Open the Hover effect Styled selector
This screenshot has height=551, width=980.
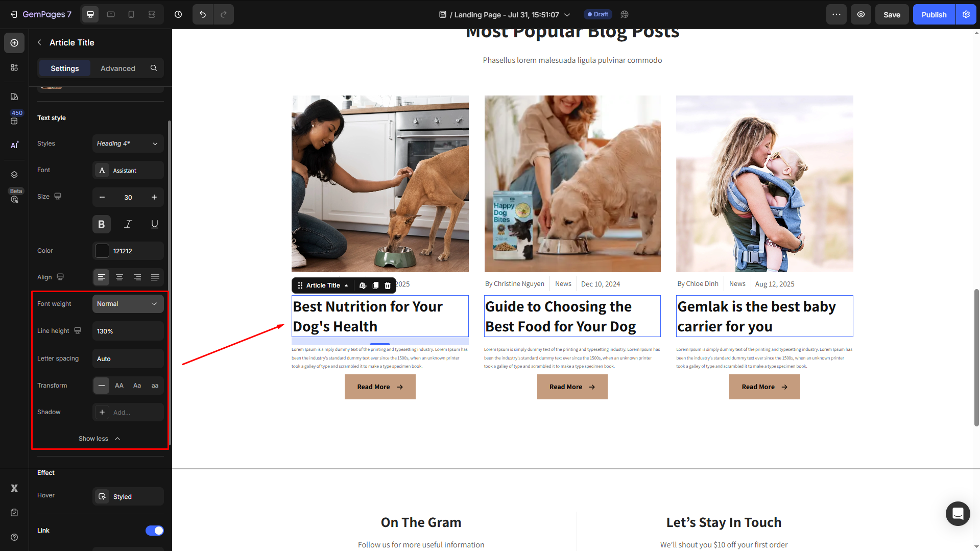click(x=128, y=497)
